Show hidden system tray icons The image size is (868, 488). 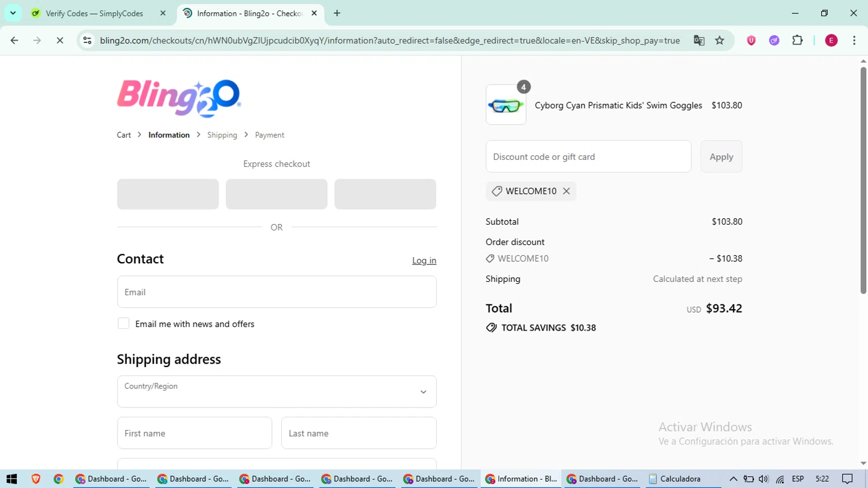pos(733,479)
